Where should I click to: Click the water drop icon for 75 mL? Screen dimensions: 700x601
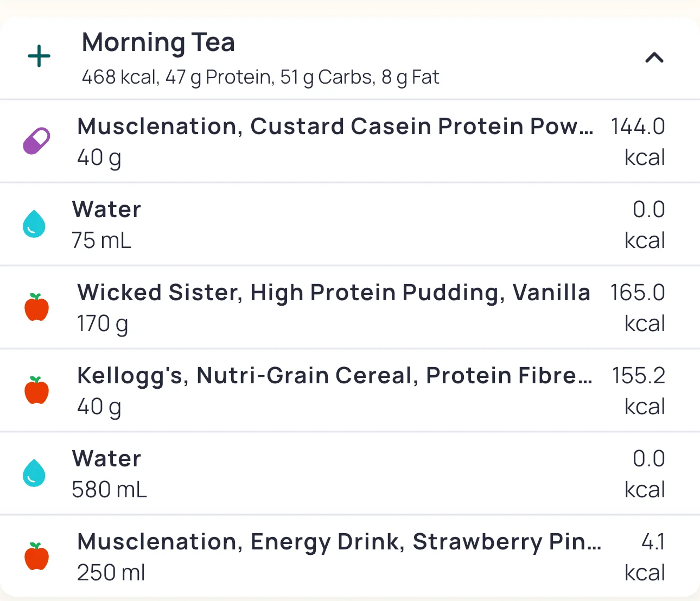[34, 224]
